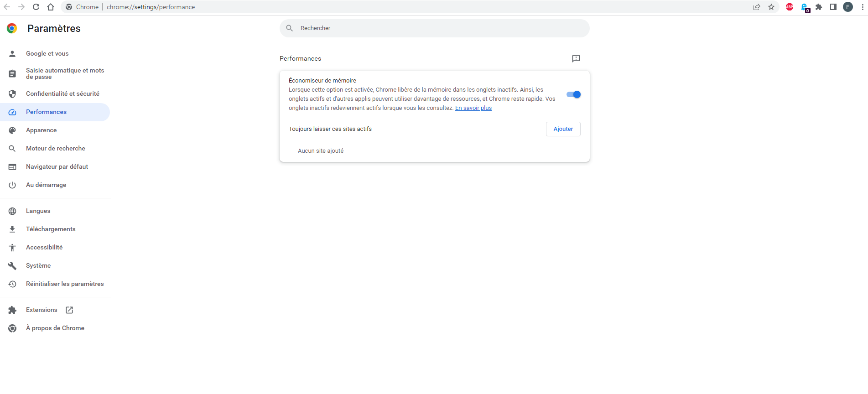Open the share page icon
Screen dimensions: 868x394
coord(757,7)
